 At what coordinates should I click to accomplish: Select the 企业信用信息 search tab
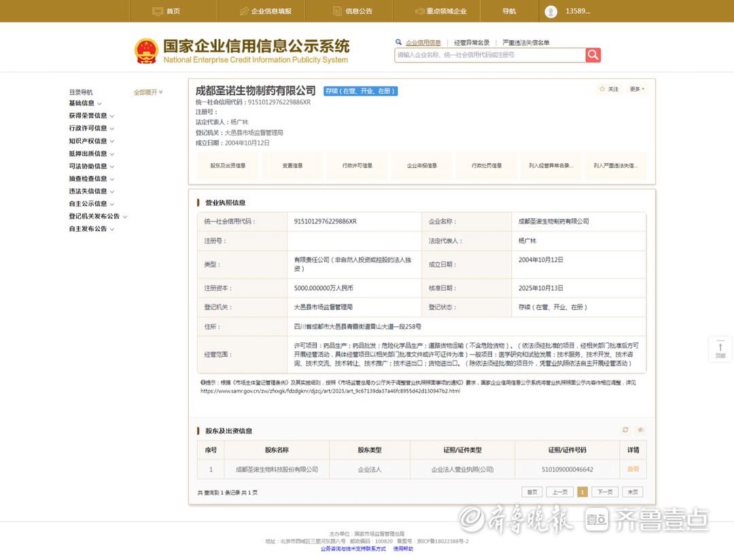(x=423, y=43)
